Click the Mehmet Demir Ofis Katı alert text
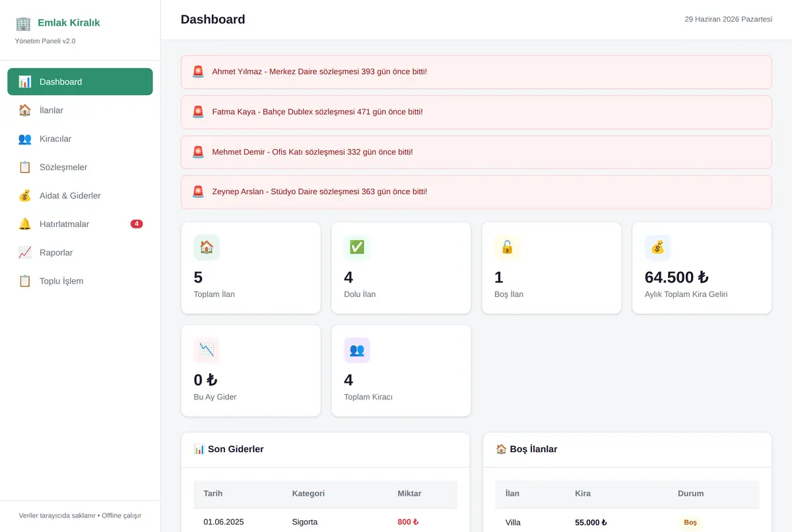Screen dimensions: 792x532 coord(312,152)
